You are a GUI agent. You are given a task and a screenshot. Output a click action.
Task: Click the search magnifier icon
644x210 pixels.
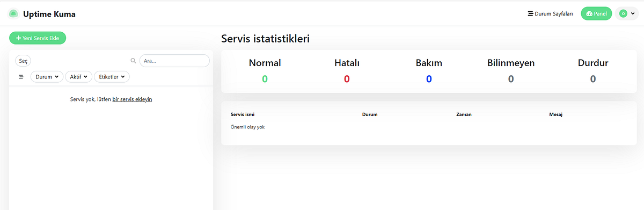pyautogui.click(x=134, y=61)
